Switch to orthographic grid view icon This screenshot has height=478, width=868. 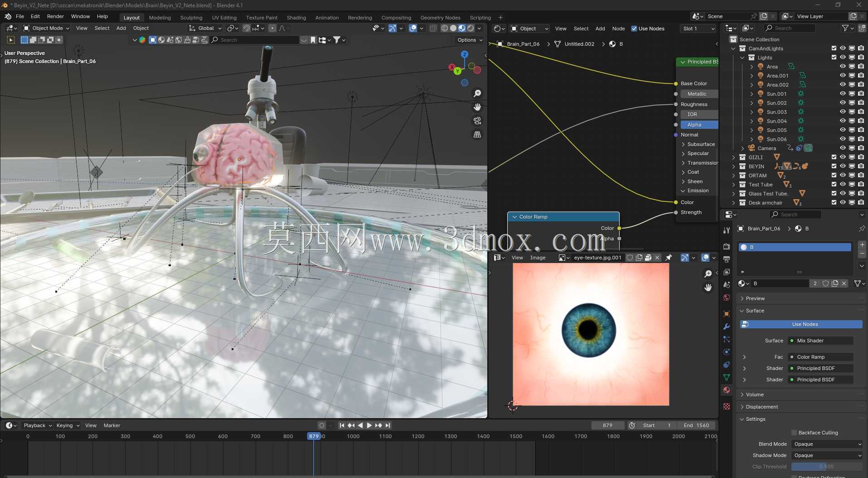point(477,134)
